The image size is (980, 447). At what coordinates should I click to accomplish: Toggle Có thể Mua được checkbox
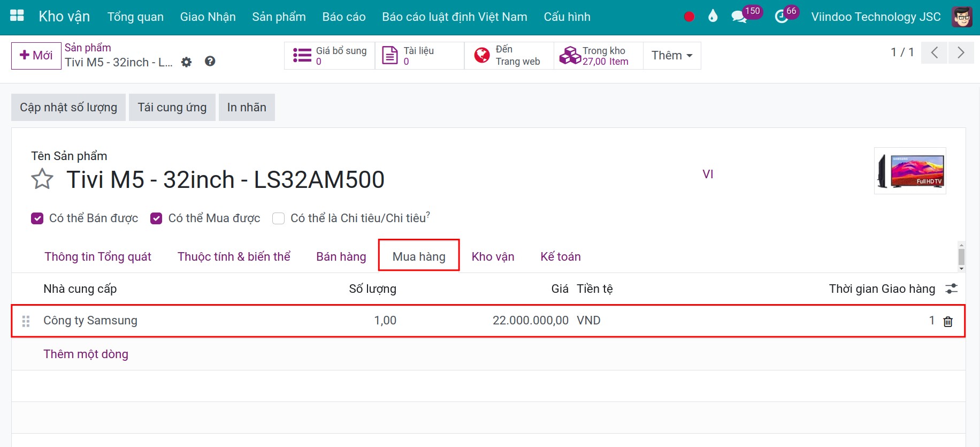point(156,218)
